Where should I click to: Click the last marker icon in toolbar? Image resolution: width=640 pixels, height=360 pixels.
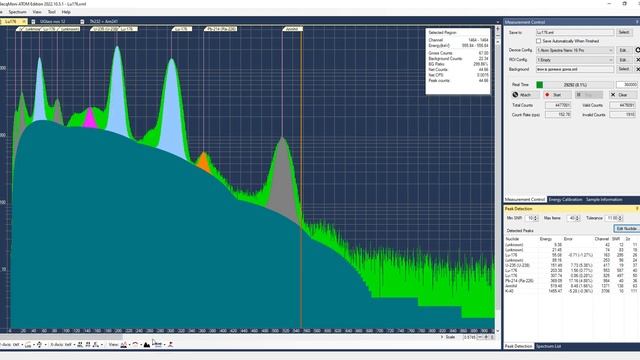click(171, 345)
